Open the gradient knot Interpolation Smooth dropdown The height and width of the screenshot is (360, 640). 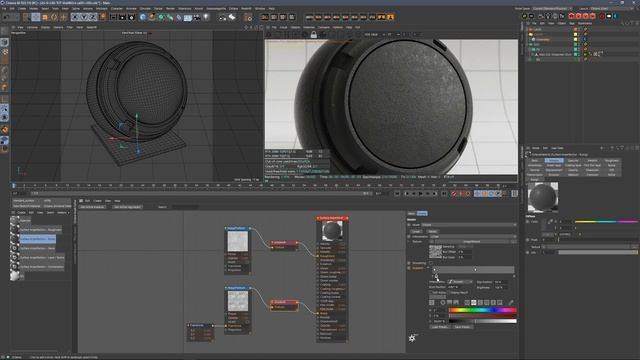tap(460, 282)
